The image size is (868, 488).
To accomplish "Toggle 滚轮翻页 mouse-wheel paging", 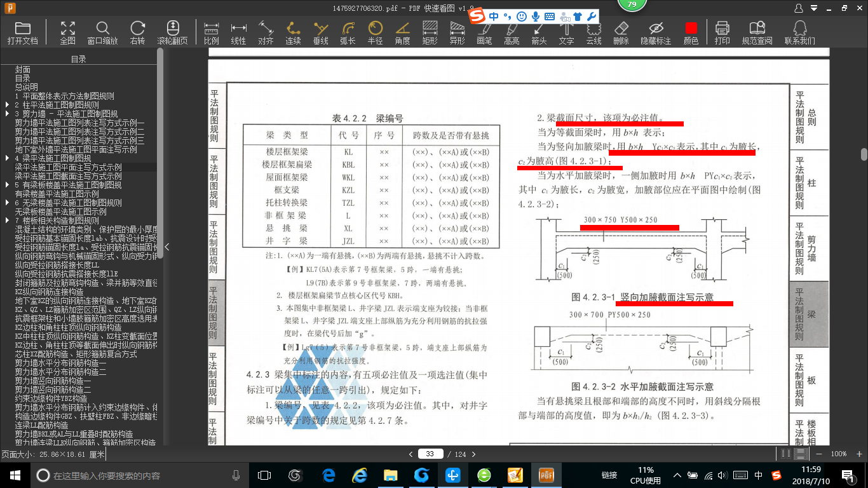I will tap(173, 33).
